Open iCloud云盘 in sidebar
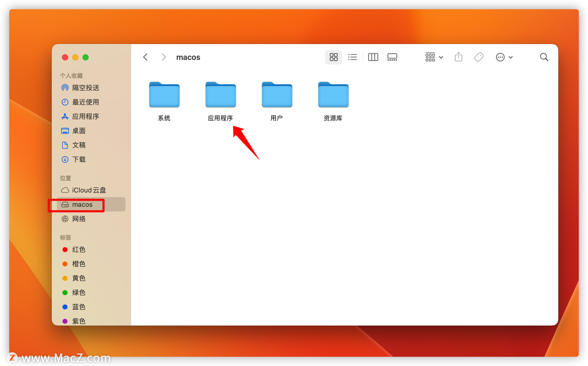 91,190
